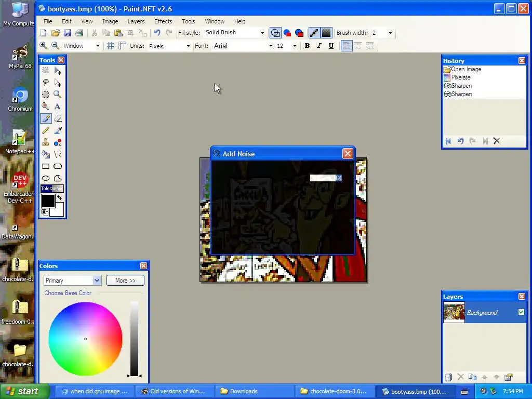Open the Help menu
This screenshot has height=399, width=532.
click(240, 21)
